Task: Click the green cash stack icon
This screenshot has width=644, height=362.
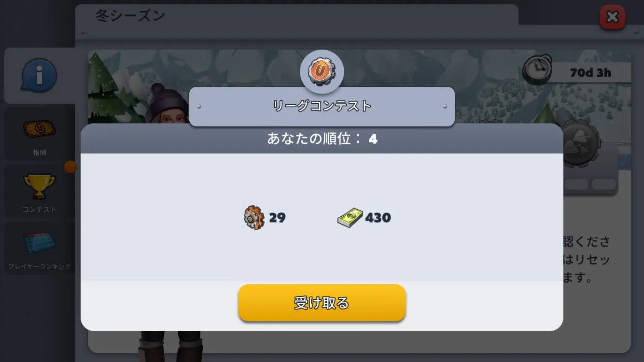Action: coord(350,218)
